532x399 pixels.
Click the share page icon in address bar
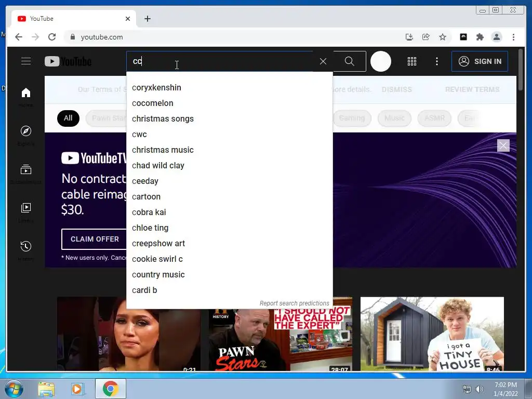tap(426, 37)
